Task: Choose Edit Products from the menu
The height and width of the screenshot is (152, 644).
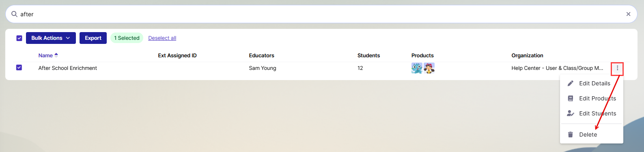Action: pos(592,98)
